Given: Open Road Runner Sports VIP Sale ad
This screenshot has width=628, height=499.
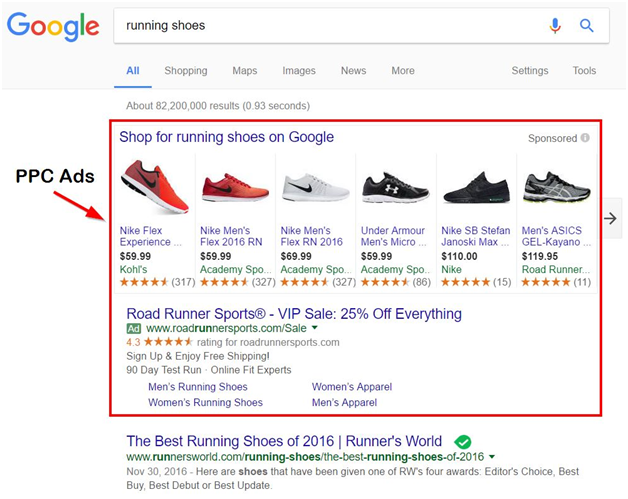Looking at the screenshot, I should click(x=294, y=314).
